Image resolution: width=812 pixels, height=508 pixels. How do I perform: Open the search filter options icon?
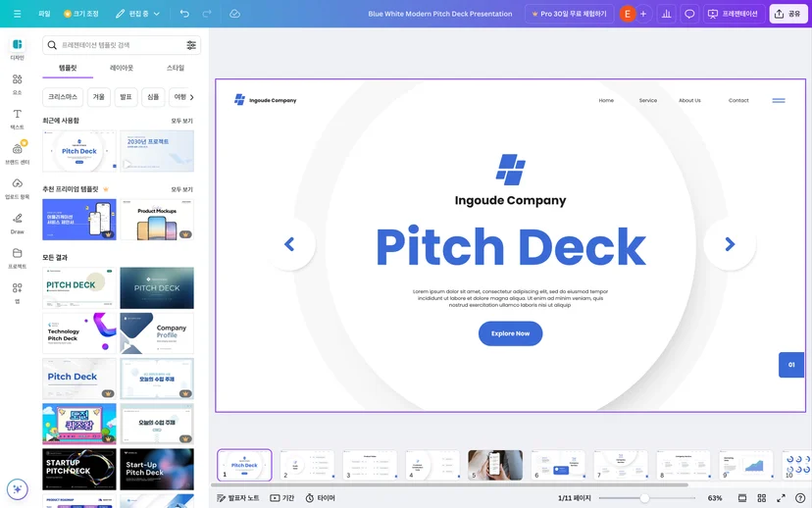point(191,45)
